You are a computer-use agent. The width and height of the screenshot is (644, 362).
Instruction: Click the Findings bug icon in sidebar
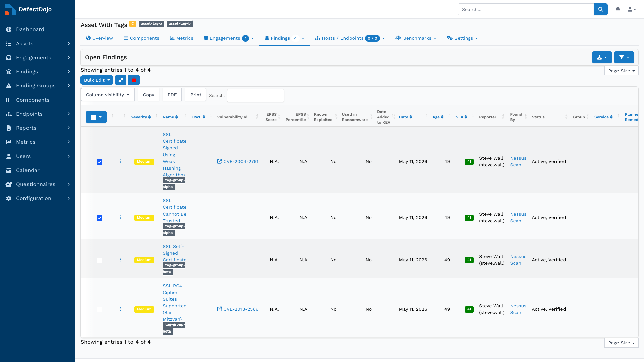click(x=9, y=72)
